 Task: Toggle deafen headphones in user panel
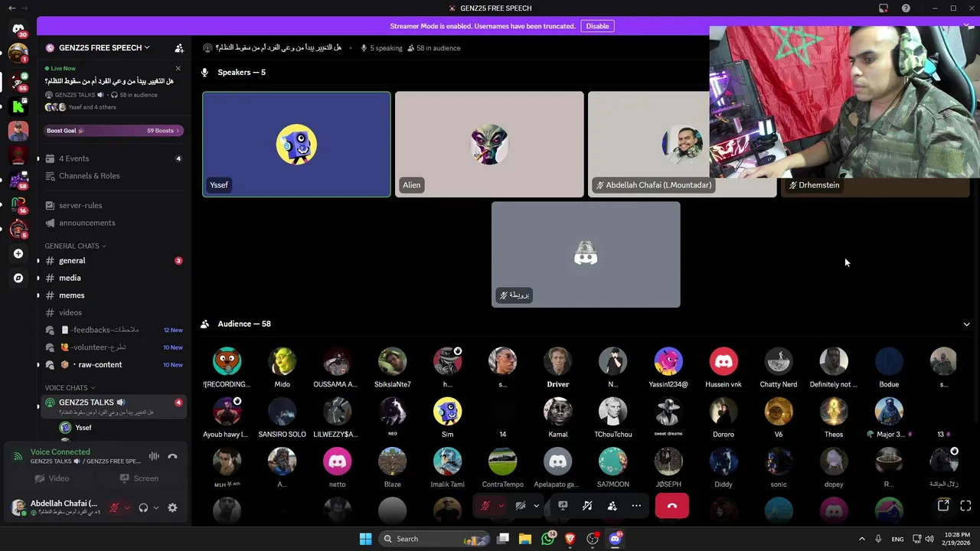tap(143, 507)
